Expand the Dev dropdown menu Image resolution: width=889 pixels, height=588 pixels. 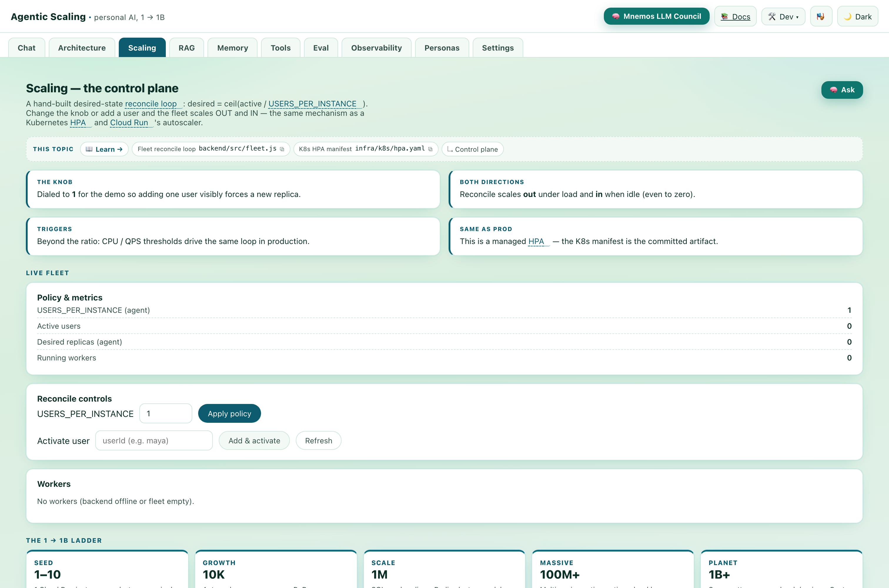[783, 16]
